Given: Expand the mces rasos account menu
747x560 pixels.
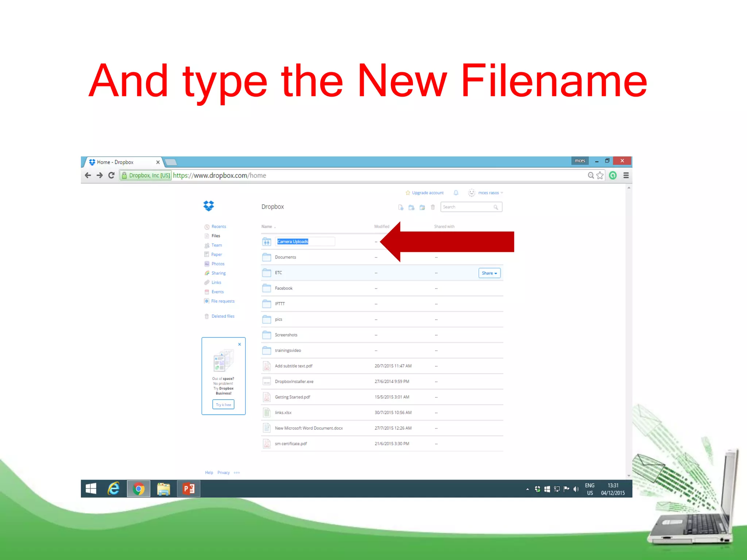Looking at the screenshot, I should click(490, 193).
